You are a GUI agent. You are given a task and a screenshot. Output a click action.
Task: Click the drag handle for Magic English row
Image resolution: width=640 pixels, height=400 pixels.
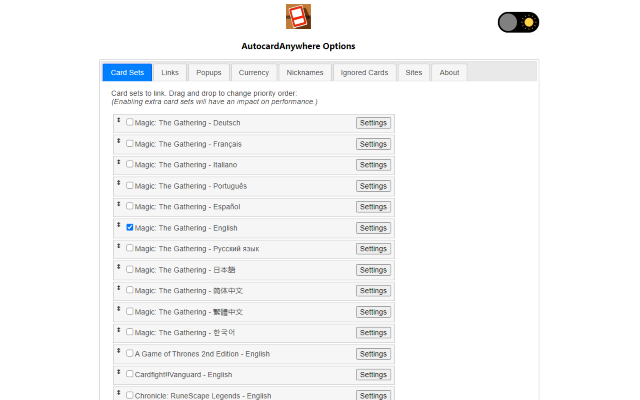pyautogui.click(x=119, y=225)
